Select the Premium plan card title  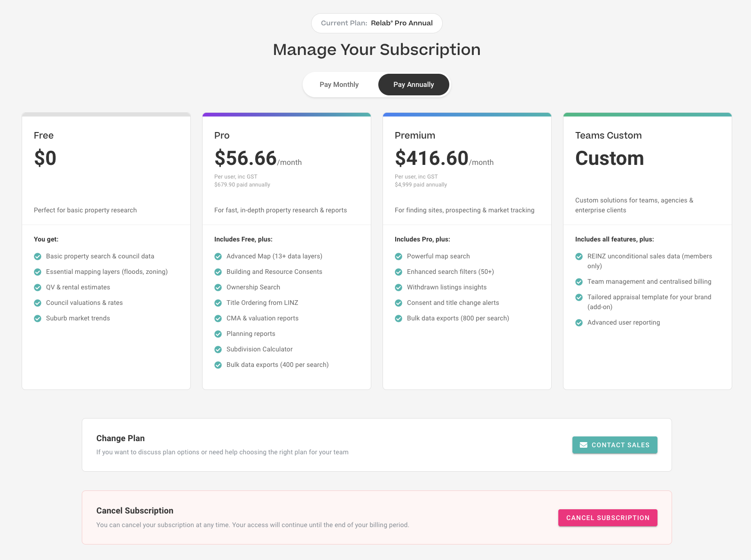(x=415, y=135)
